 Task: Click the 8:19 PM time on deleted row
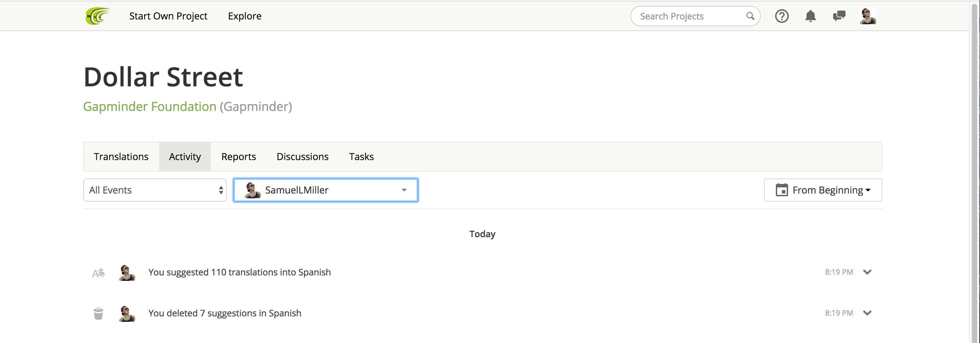pyautogui.click(x=839, y=313)
